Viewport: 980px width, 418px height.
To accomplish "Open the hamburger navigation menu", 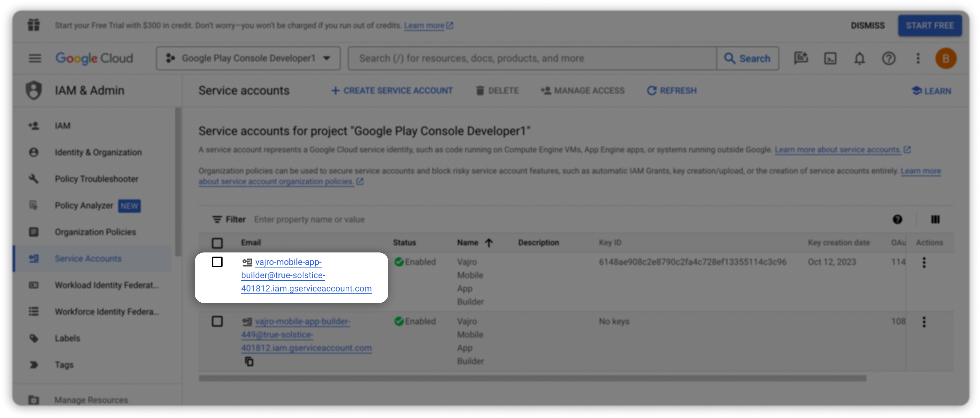I will (35, 59).
